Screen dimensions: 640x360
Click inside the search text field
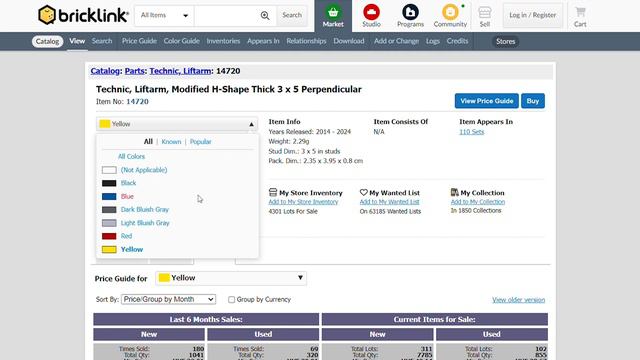(227, 16)
